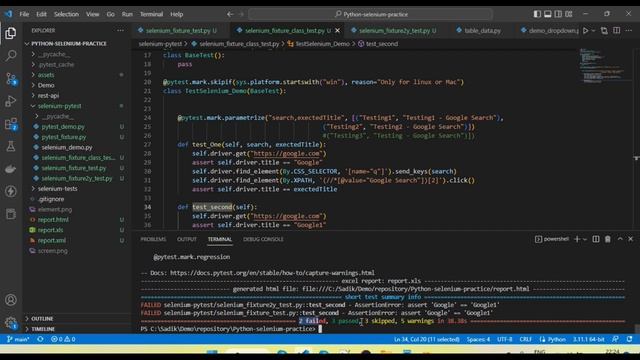
Task: Open the Manage gear icon
Action: pyautogui.click(x=11, y=322)
